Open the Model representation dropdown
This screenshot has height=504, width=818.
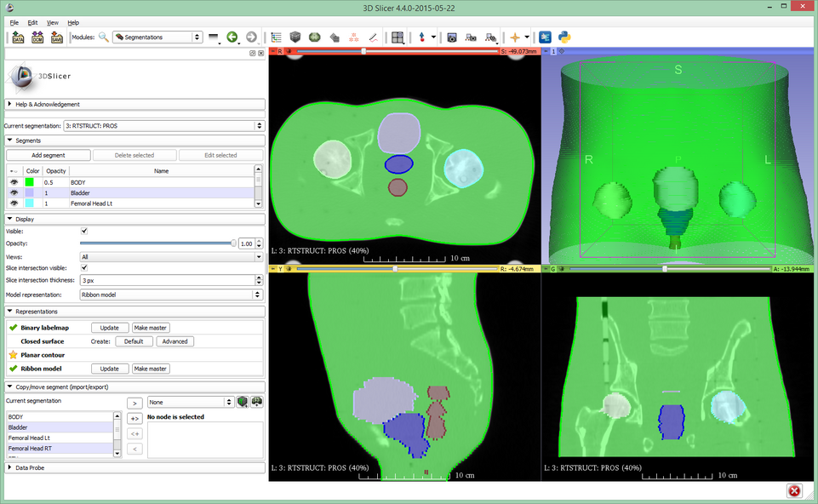click(x=171, y=295)
